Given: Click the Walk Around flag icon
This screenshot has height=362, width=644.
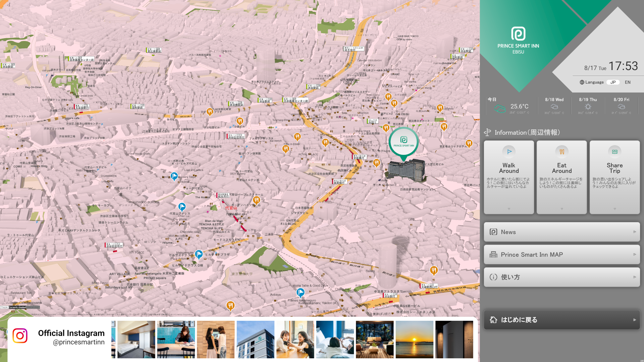Looking at the screenshot, I should point(509,152).
